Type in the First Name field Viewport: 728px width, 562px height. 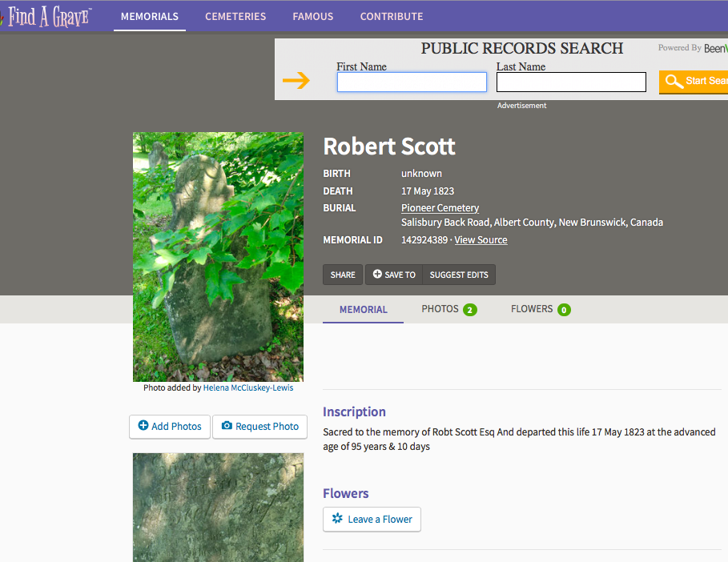pyautogui.click(x=411, y=82)
